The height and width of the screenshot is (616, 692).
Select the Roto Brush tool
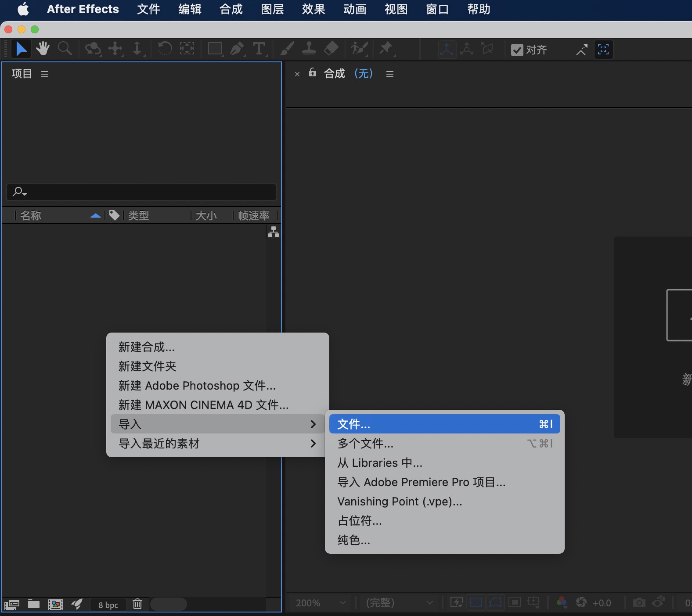tap(359, 49)
